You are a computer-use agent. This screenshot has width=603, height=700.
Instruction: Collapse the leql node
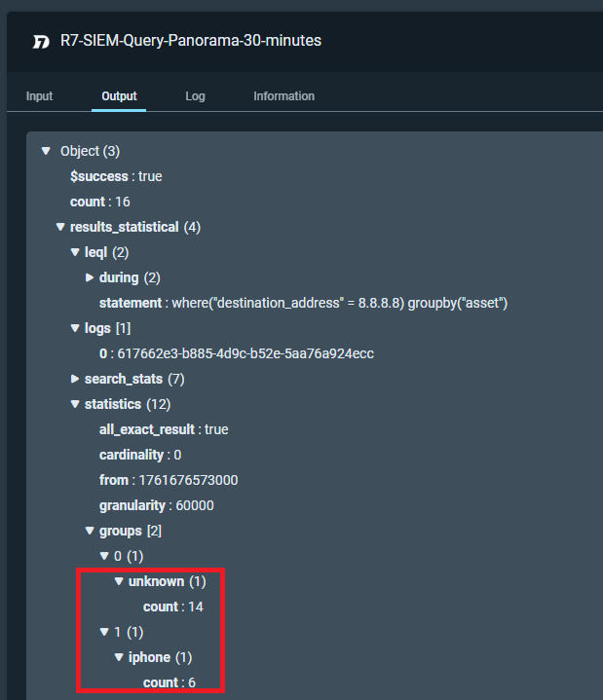[75, 252]
